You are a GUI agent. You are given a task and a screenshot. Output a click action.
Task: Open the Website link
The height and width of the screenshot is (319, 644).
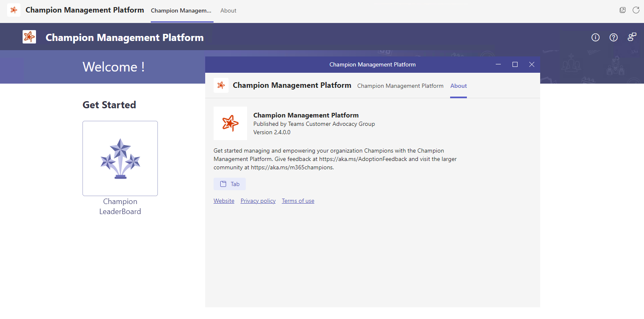tap(224, 201)
